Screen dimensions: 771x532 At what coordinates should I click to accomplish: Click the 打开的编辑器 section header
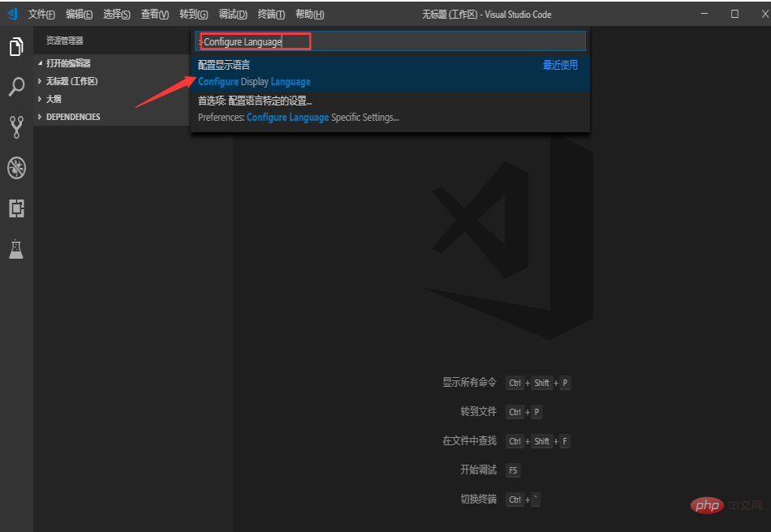(x=112, y=63)
